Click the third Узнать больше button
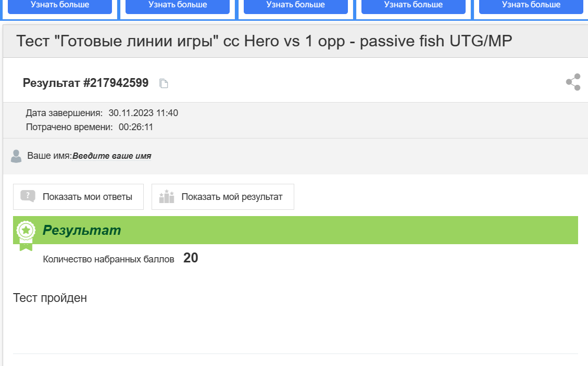The width and height of the screenshot is (588, 366). click(295, 6)
